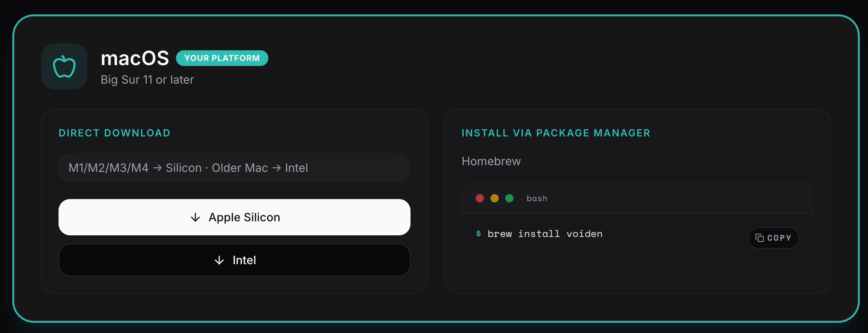Screen dimensions: 868x333
Task: Download the Apple Silicon build
Action: (235, 217)
